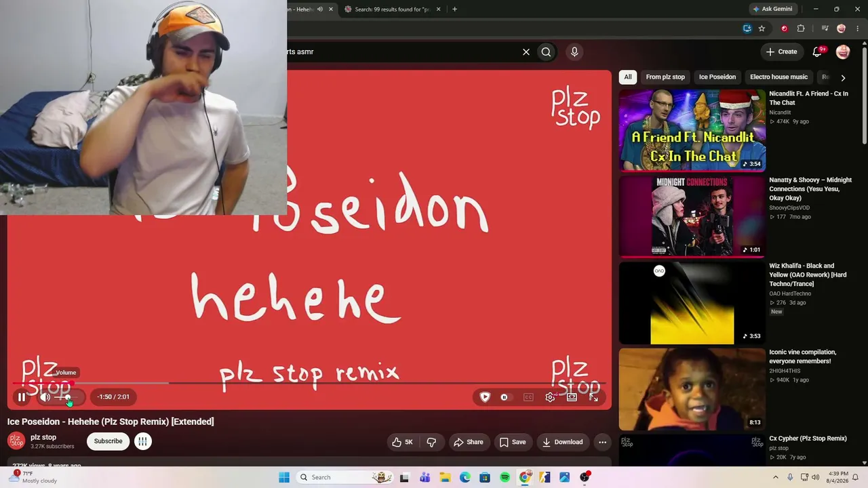The height and width of the screenshot is (488, 868).
Task: Open Black and Yellow OAO Rework thumbnail
Action: coord(692,303)
